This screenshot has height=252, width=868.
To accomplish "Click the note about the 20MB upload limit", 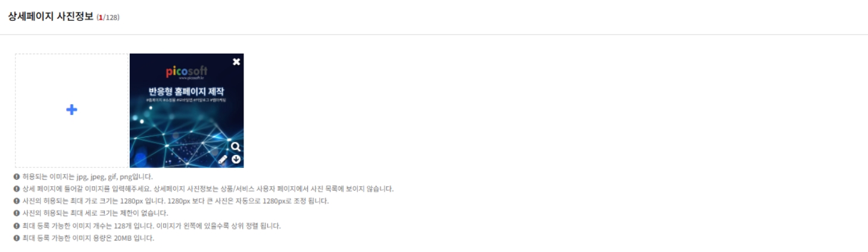I will (88, 238).
